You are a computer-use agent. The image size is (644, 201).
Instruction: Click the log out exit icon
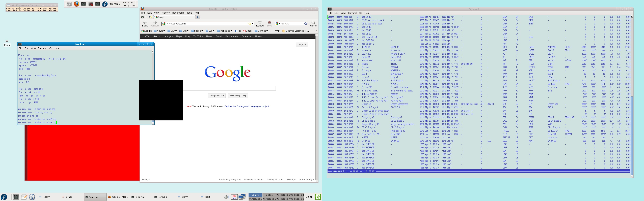318,197
